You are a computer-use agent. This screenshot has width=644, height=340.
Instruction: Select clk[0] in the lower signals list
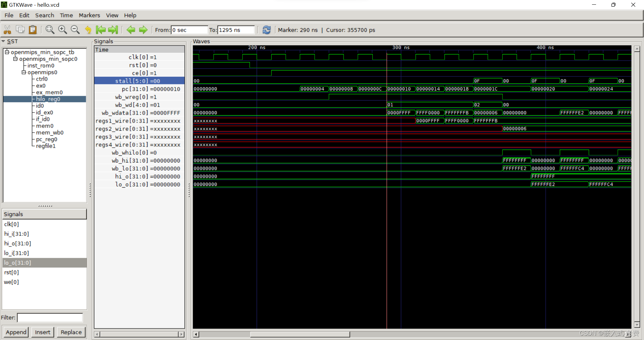(45, 224)
